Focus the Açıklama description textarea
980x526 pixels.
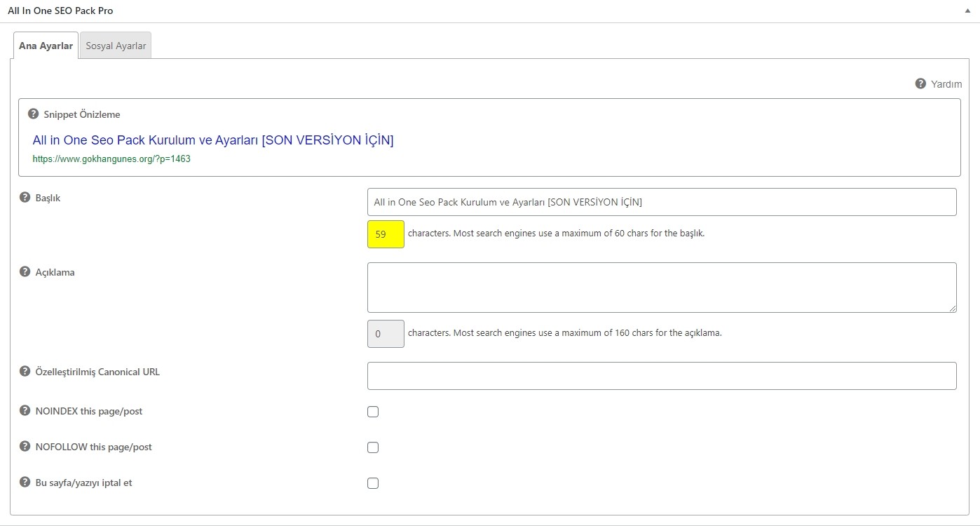pyautogui.click(x=662, y=288)
